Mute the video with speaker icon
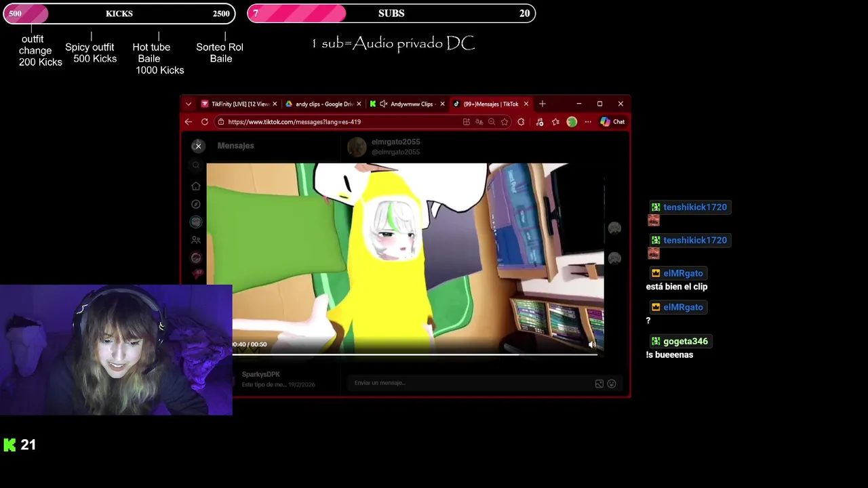The image size is (868, 488). pyautogui.click(x=592, y=344)
